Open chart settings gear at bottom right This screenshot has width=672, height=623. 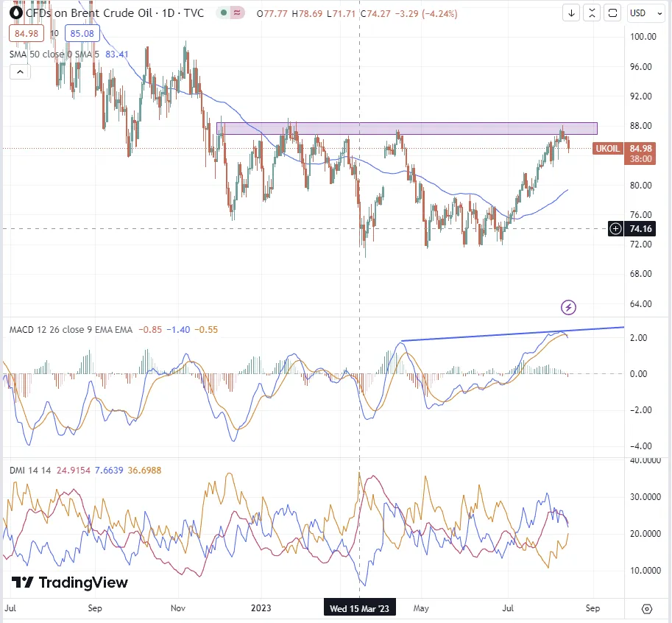tap(647, 609)
